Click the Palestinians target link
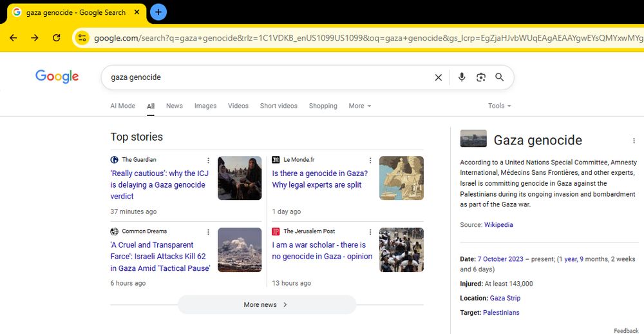644x334 pixels. pyautogui.click(x=501, y=313)
